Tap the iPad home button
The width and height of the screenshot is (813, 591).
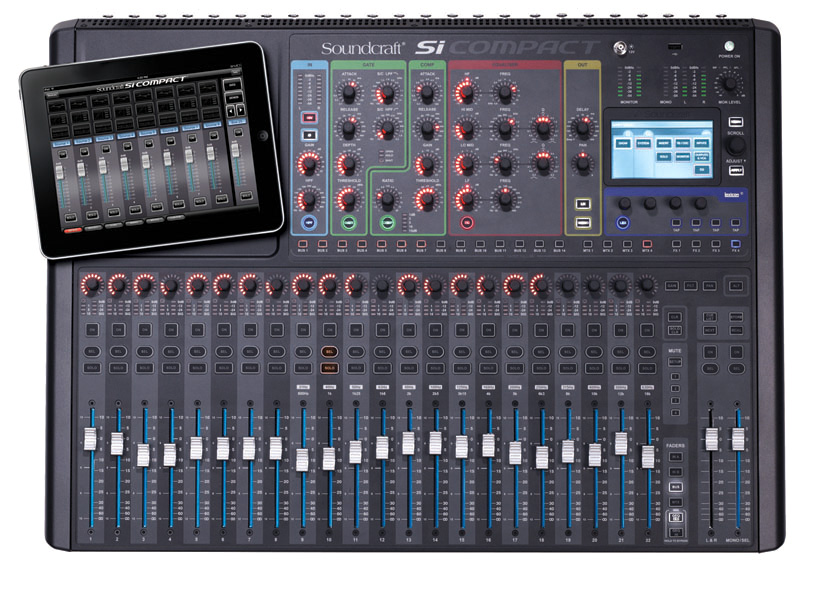(263, 136)
